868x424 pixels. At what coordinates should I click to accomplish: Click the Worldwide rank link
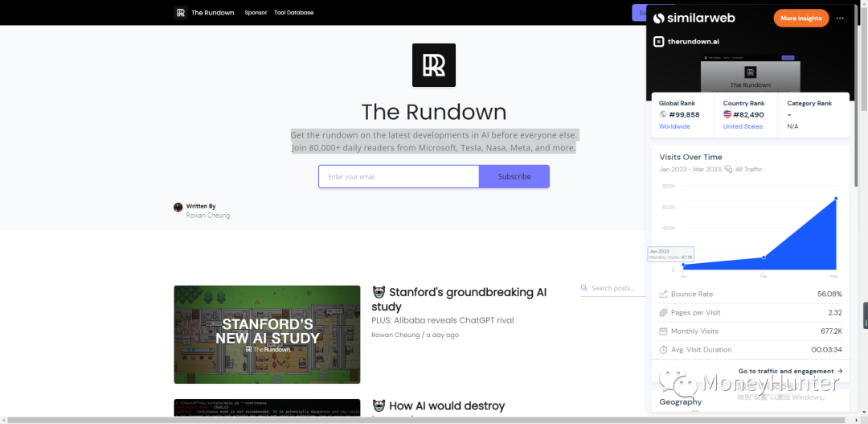coord(674,126)
